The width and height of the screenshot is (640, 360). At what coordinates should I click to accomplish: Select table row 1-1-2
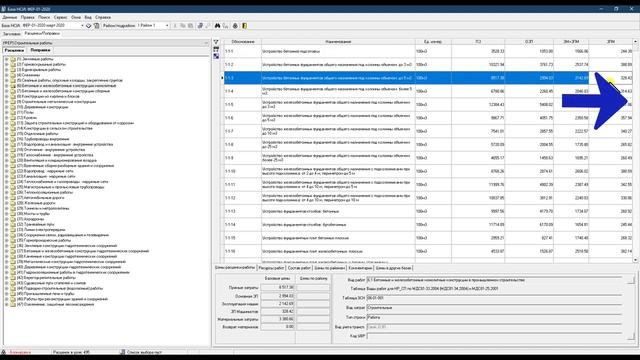(x=428, y=64)
